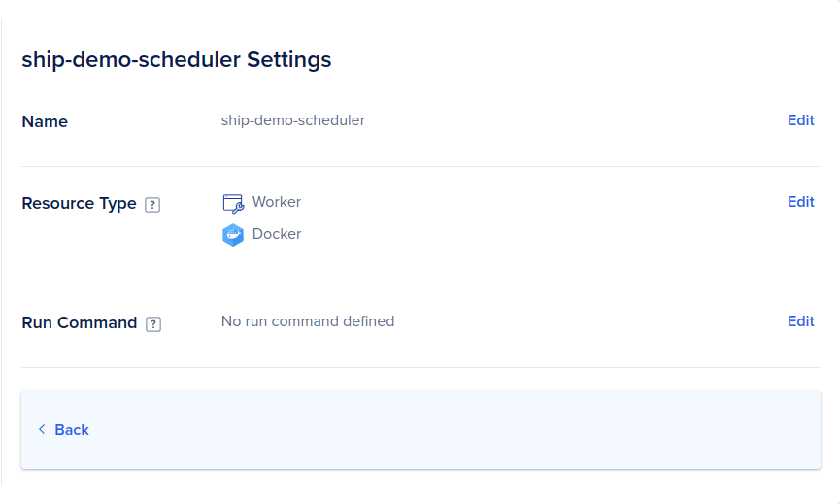This screenshot has height=504, width=840.
Task: Edit the Run Command setting
Action: coord(800,321)
